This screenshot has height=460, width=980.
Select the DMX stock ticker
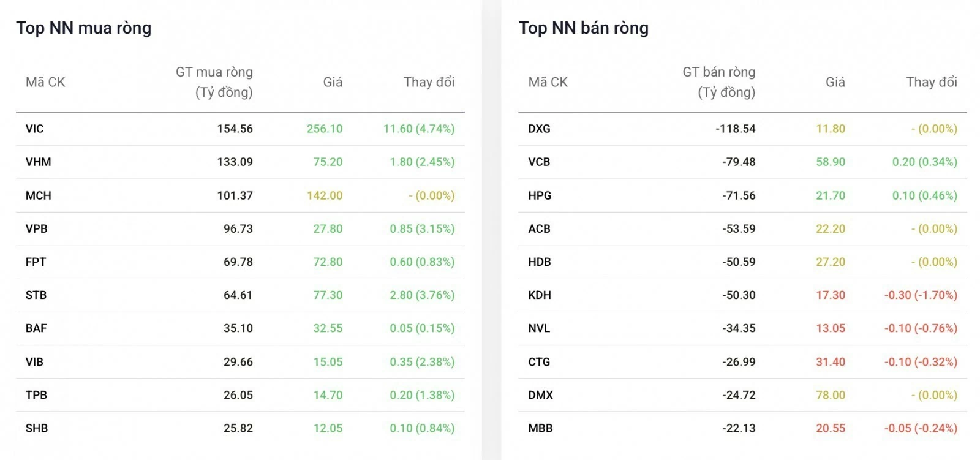[x=541, y=394]
